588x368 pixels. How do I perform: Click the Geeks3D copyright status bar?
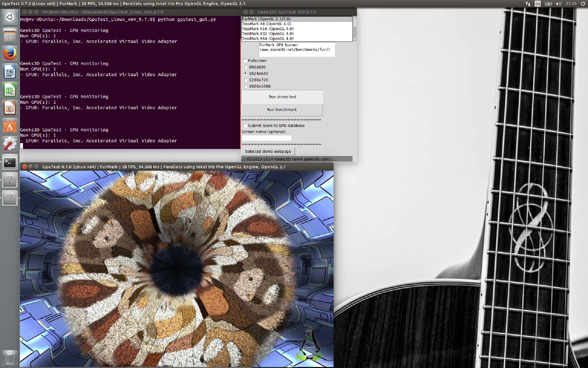pos(297,159)
